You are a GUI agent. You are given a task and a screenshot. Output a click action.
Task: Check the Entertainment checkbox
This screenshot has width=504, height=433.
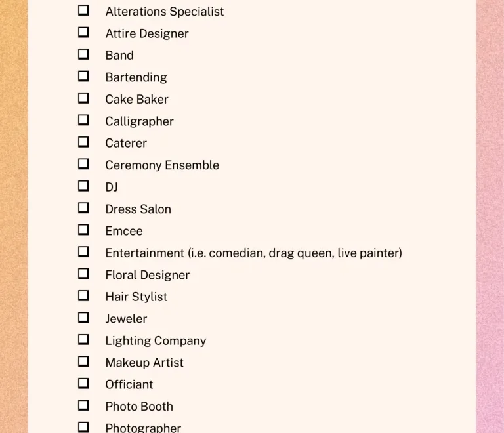(x=83, y=251)
